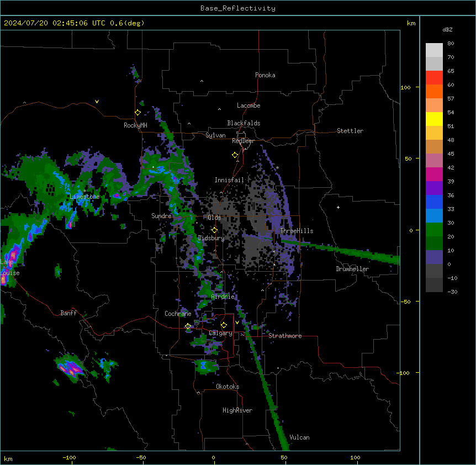
Task: Select the Ponoka city label
Action: tap(265, 75)
